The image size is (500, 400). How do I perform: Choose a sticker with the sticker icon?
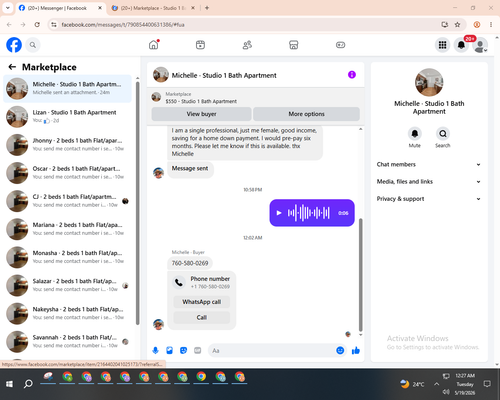click(x=183, y=350)
